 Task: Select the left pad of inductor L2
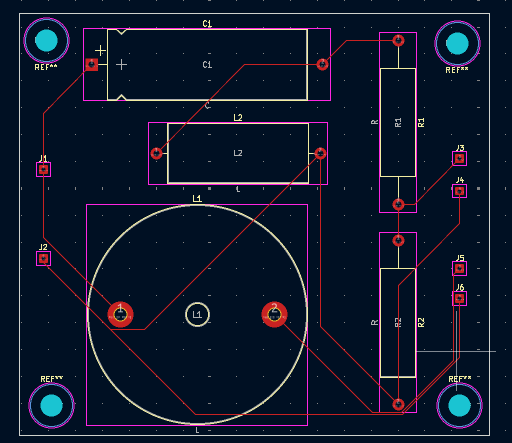point(156,153)
